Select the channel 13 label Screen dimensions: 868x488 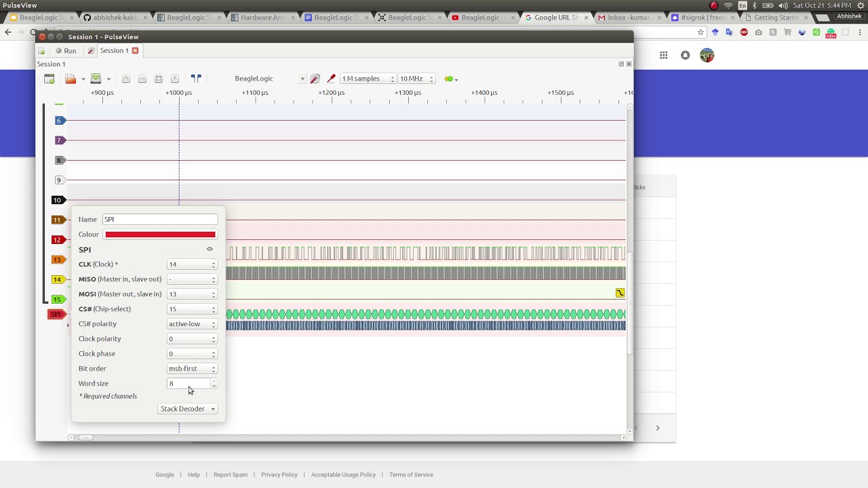point(58,260)
